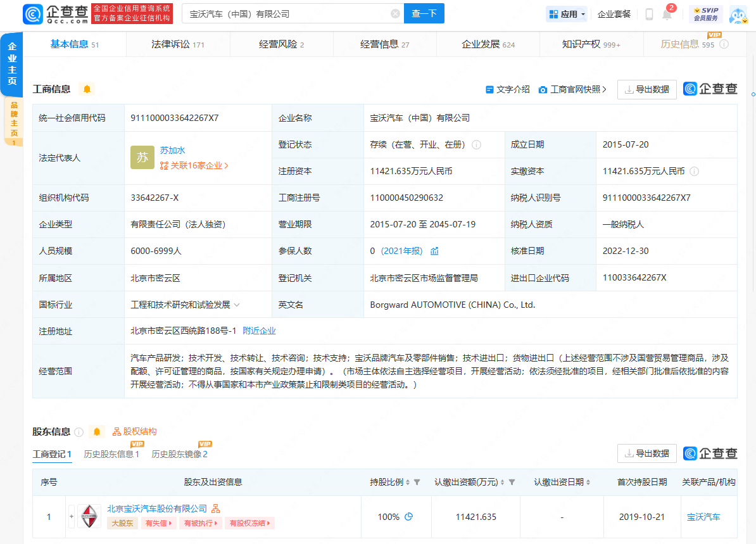Open the insured headcount trend chart icon

tap(434, 251)
